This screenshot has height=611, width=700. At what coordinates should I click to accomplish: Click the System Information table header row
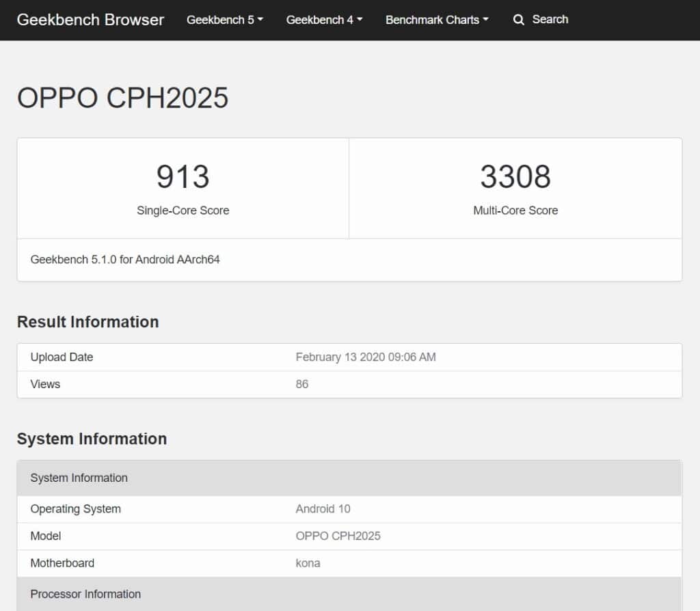point(349,478)
